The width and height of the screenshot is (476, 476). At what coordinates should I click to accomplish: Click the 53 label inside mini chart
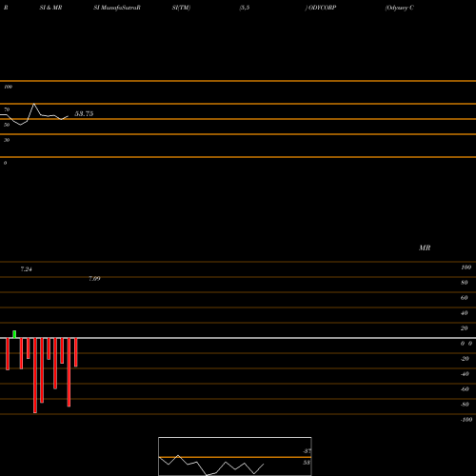(307, 463)
